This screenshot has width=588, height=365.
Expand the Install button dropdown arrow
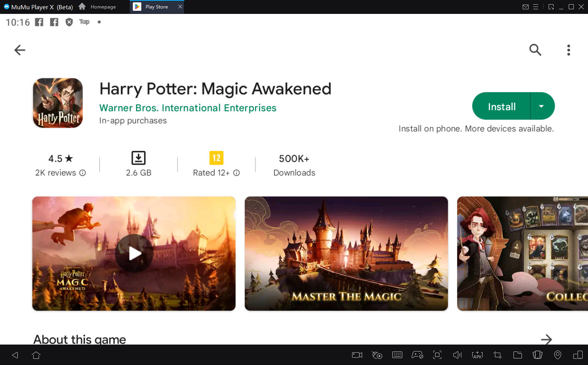click(x=542, y=106)
